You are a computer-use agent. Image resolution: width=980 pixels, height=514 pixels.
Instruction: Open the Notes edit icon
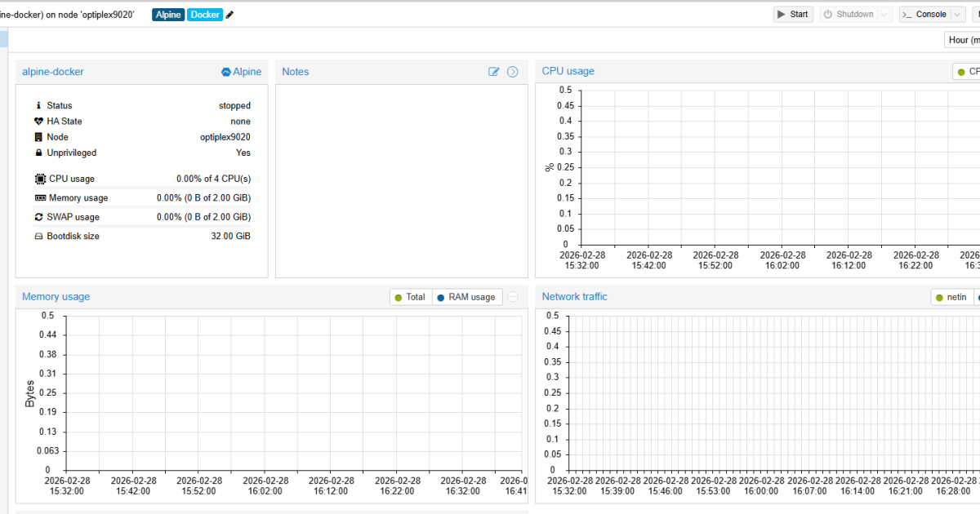[493, 72]
